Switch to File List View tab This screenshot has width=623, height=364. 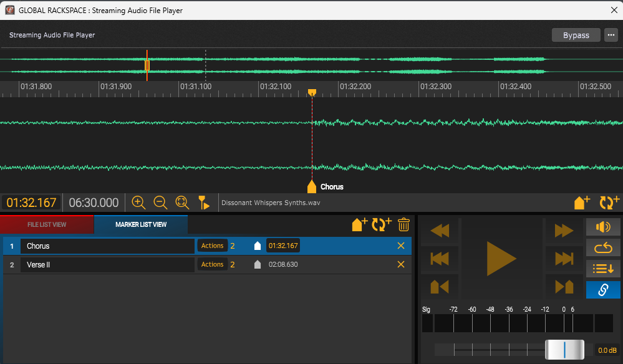click(47, 224)
